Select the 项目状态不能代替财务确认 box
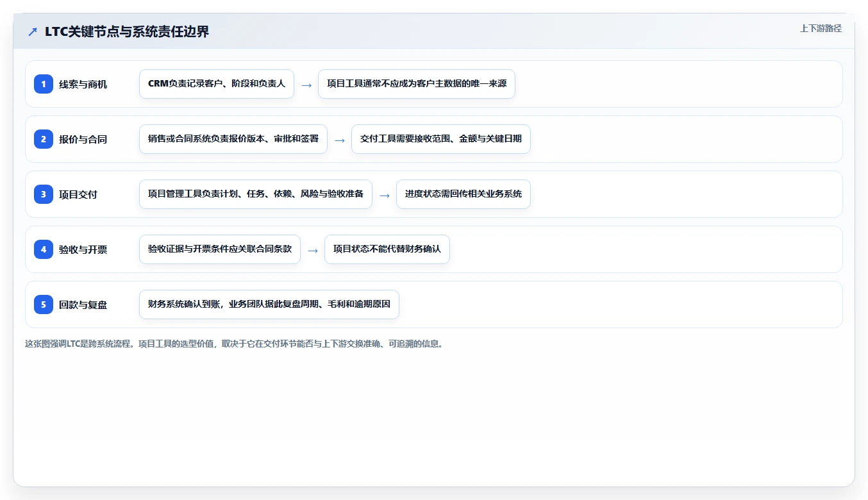 (387, 249)
